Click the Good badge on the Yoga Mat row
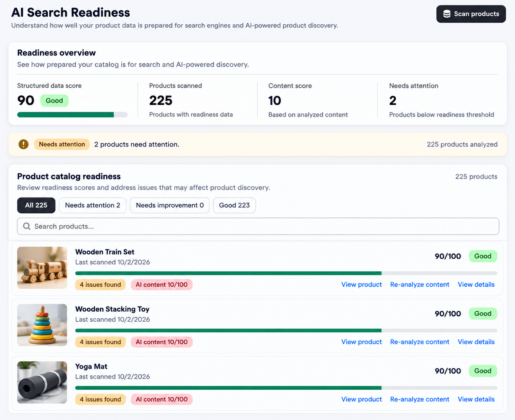 (483, 371)
